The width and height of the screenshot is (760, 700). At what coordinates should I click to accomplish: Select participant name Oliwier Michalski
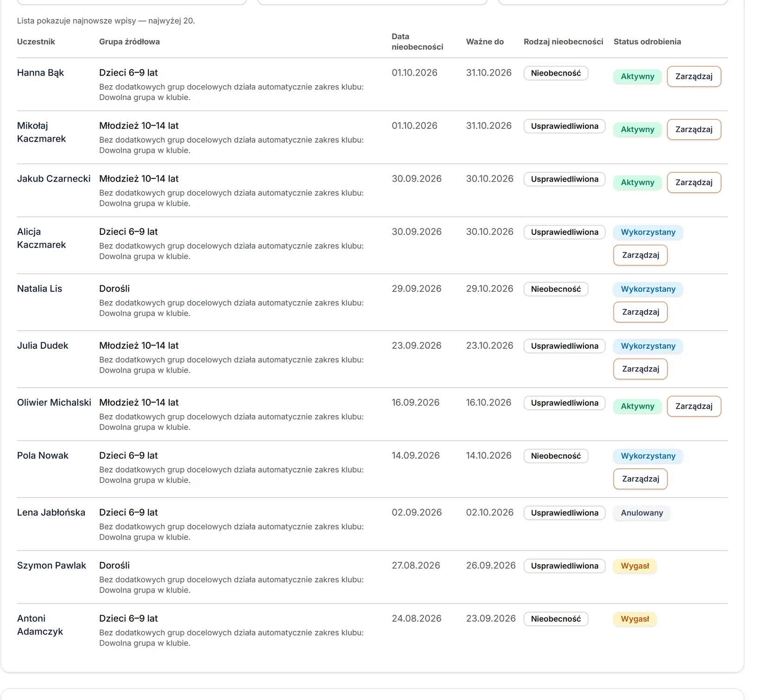point(54,403)
